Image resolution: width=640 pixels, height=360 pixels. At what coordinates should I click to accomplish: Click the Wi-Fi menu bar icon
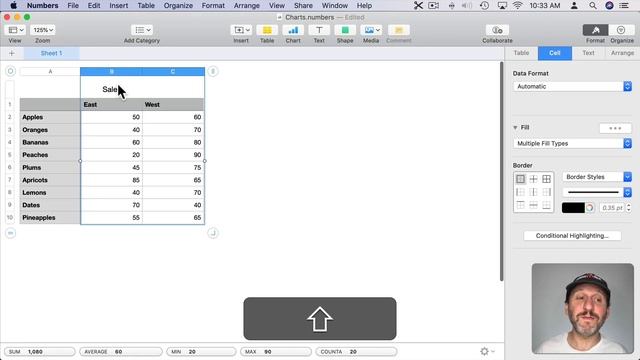(518, 6)
